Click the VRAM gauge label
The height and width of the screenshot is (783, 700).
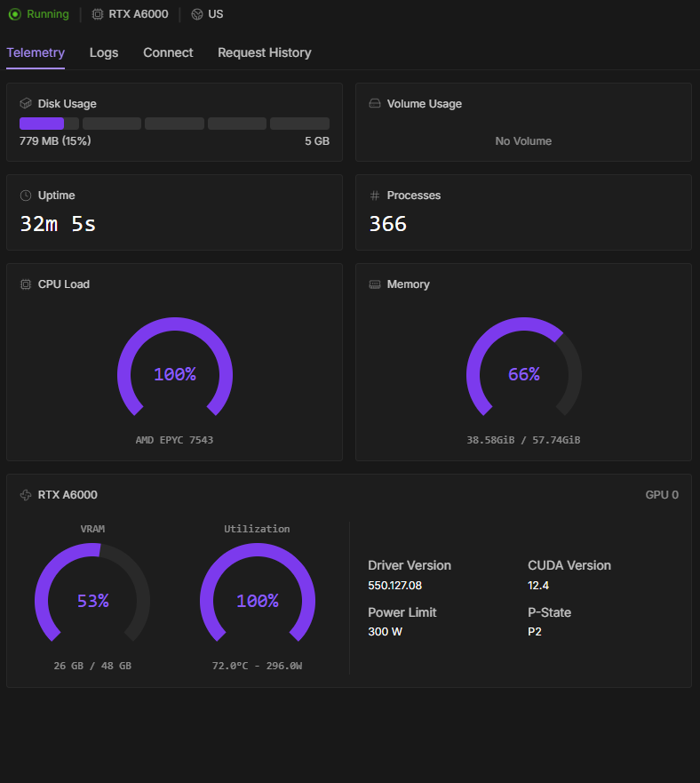tap(92, 529)
